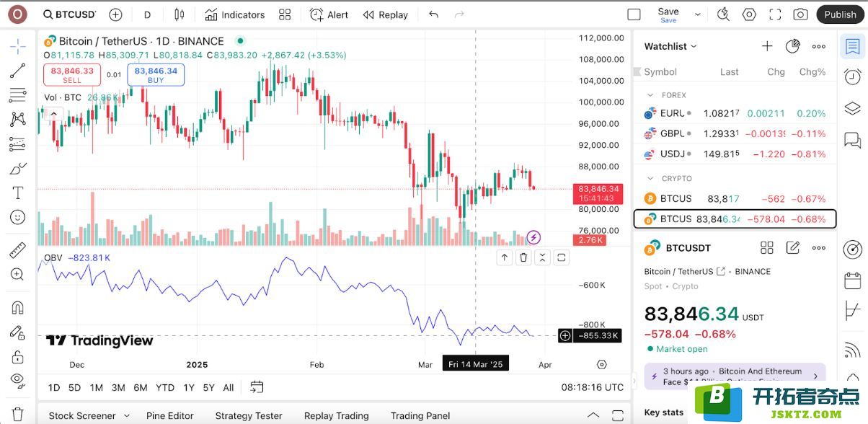Select the Brush drawing tool
This screenshot has height=424, width=868.
[18, 169]
